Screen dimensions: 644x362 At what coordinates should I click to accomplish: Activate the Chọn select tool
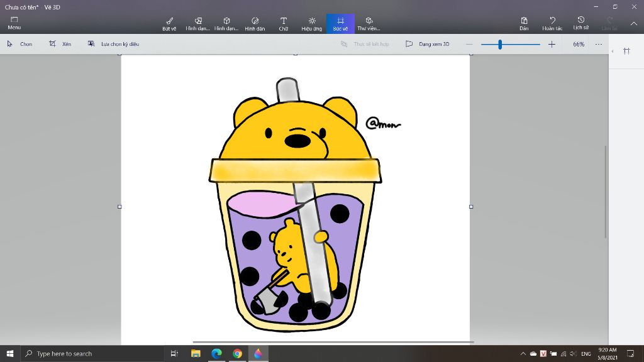coord(19,44)
